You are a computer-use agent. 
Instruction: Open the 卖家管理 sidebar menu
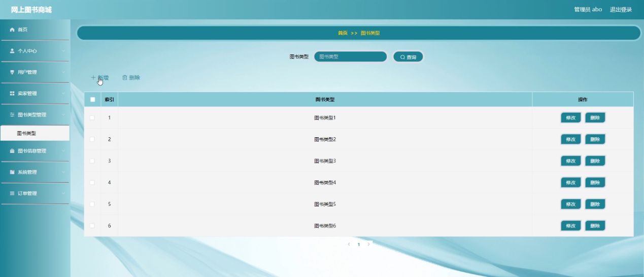(x=35, y=94)
